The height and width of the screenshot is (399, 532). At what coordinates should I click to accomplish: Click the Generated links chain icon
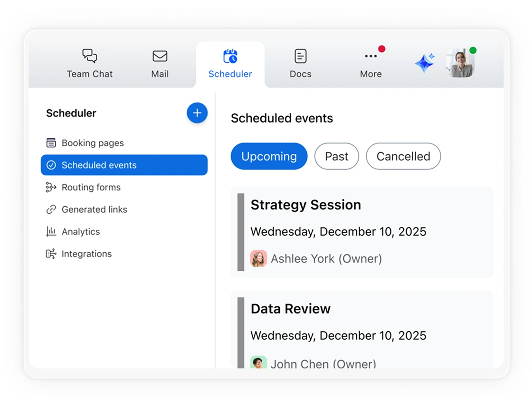[x=51, y=209]
